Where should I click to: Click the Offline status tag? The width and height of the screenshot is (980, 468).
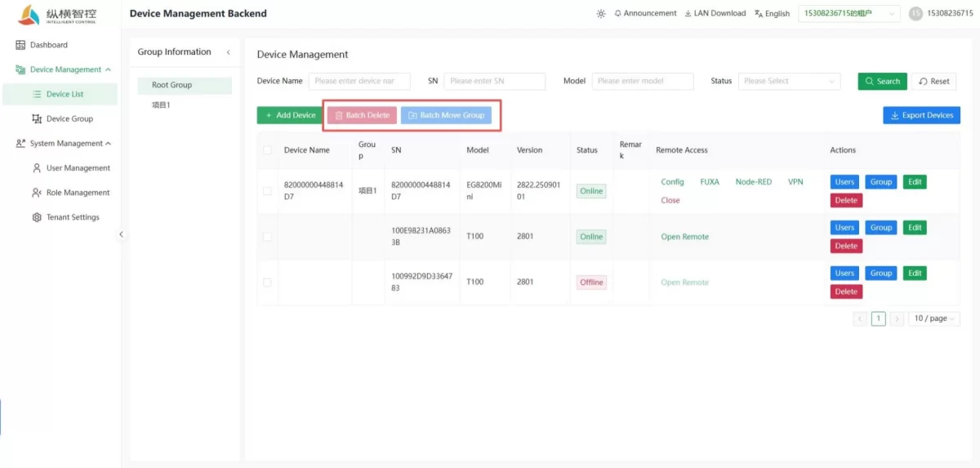tap(591, 283)
